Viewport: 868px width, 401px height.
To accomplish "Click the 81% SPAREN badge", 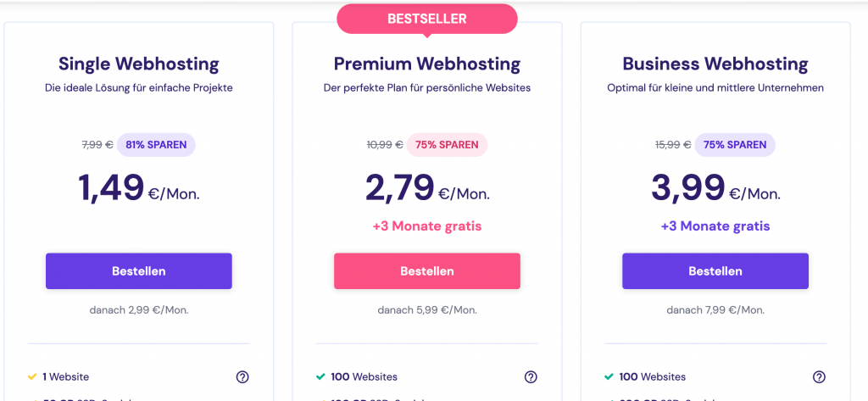I will coord(156,145).
